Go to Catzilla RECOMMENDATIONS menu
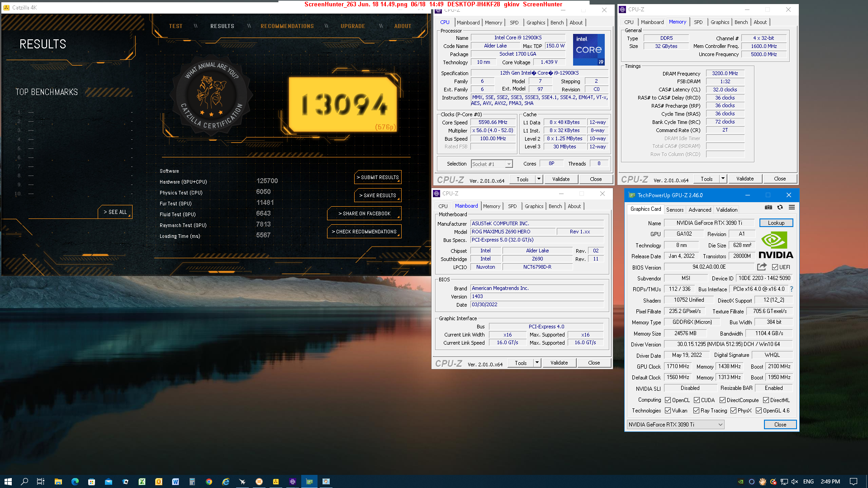The image size is (868, 488). pyautogui.click(x=287, y=26)
